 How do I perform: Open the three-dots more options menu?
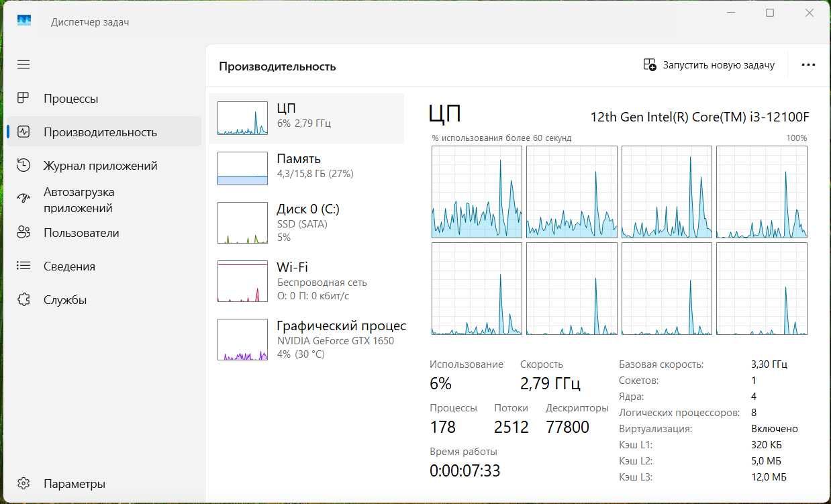pyautogui.click(x=808, y=65)
